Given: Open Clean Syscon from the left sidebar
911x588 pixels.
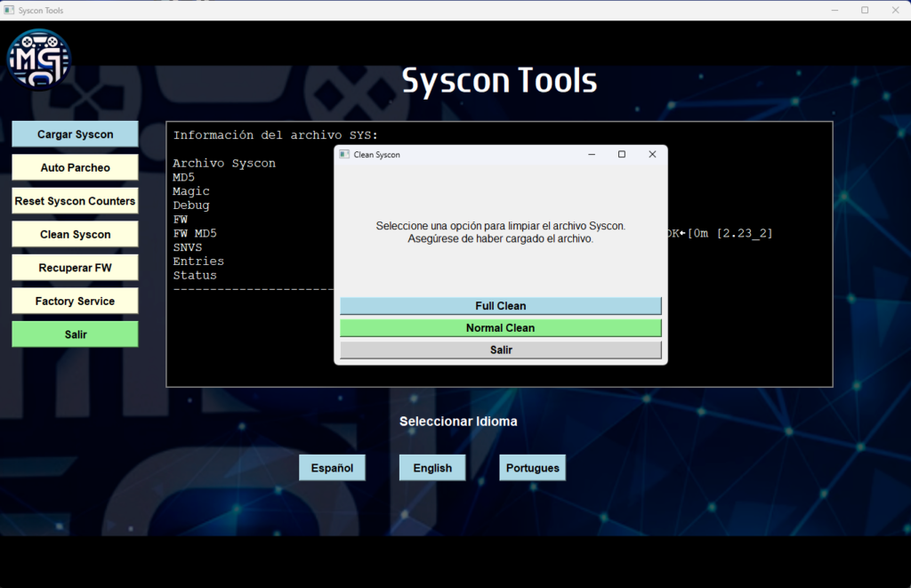Looking at the screenshot, I should pos(75,234).
